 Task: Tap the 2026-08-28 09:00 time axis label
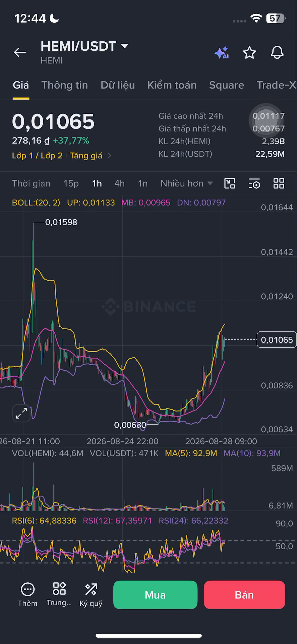click(221, 441)
